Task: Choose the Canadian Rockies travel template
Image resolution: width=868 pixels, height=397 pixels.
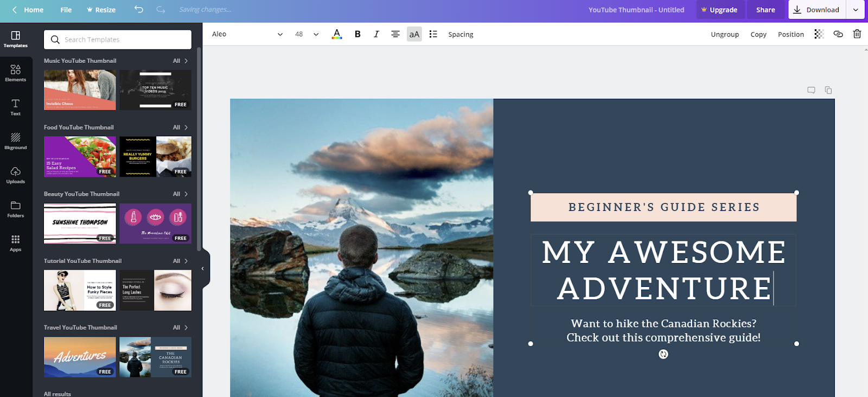Action: [156, 357]
